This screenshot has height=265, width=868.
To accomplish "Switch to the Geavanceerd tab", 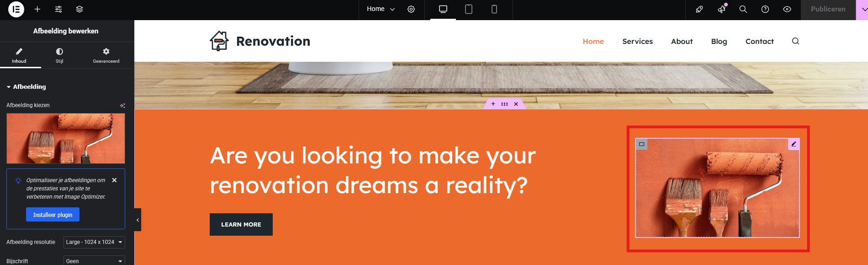I will click(106, 55).
